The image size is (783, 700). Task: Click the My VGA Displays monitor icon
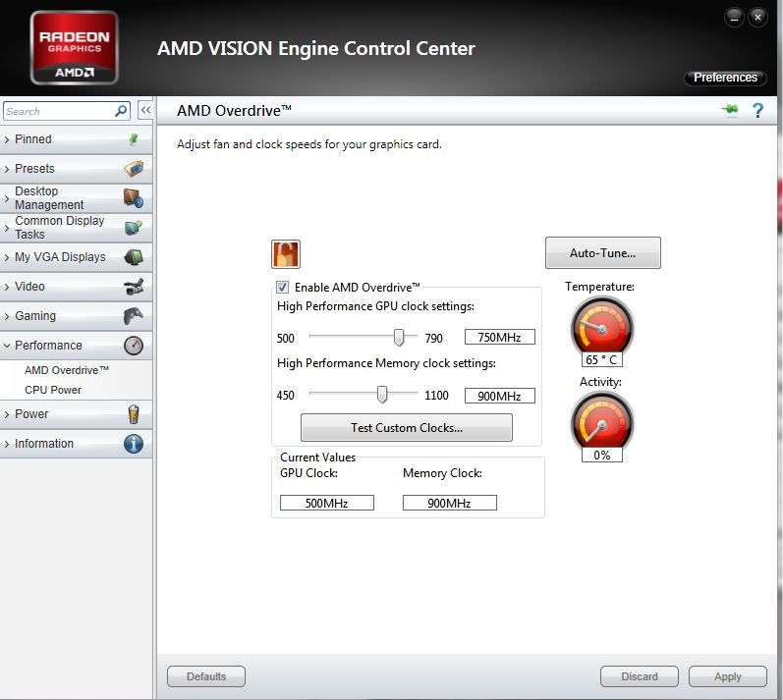[134, 257]
